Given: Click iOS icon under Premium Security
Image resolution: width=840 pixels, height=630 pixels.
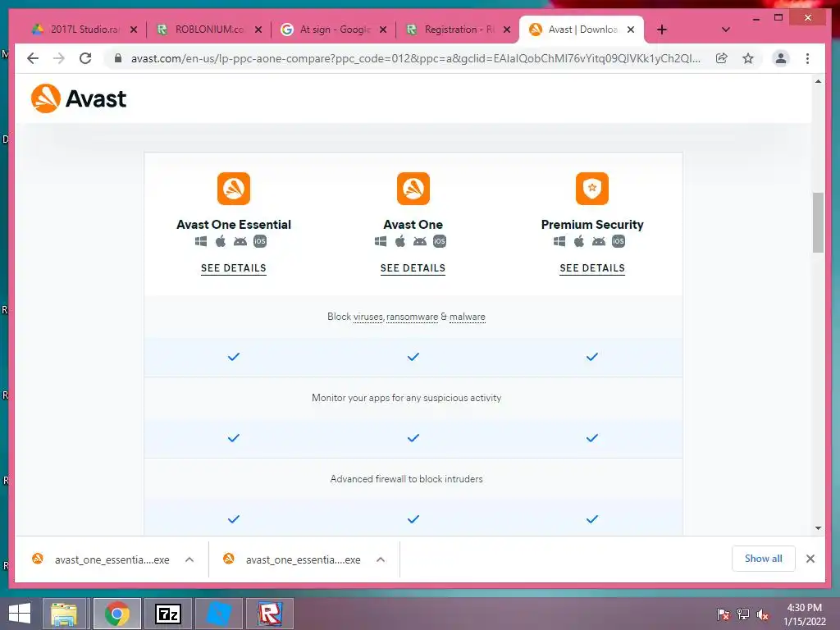Looking at the screenshot, I should 619,241.
